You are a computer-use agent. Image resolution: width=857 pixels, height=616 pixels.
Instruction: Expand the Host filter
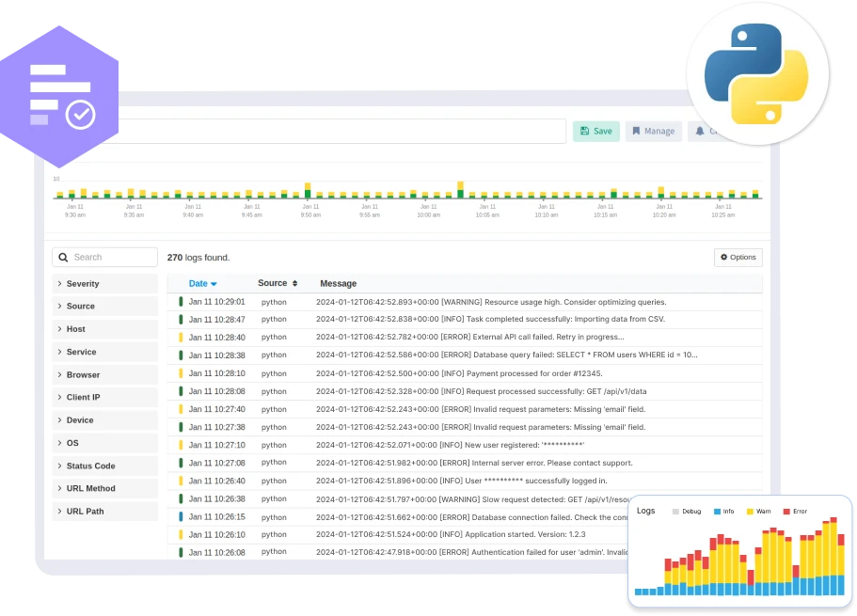pos(105,329)
